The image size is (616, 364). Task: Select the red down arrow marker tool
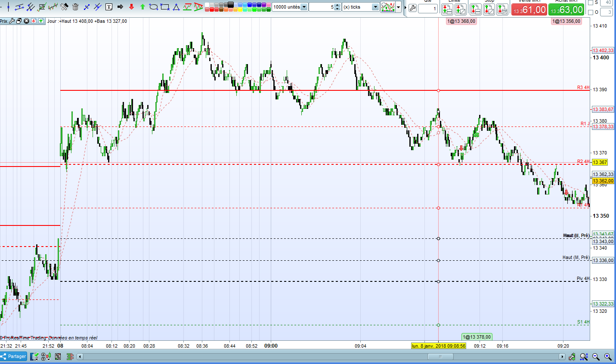point(131,7)
